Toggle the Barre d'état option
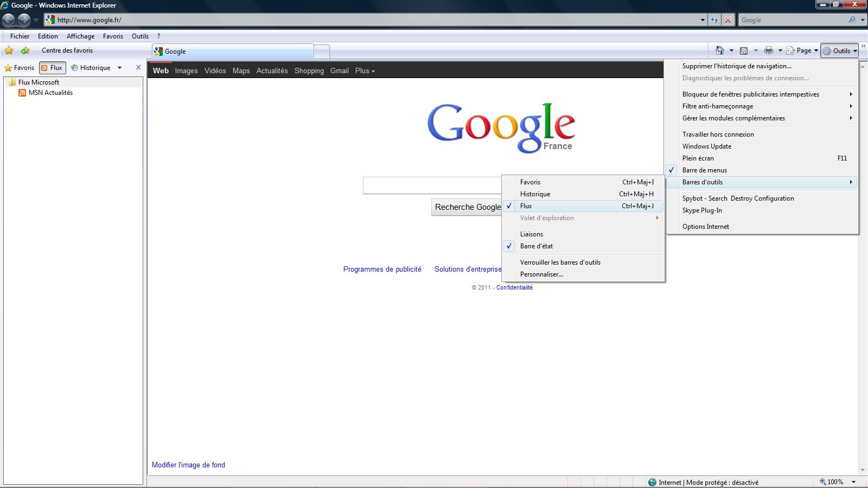868x488 pixels. 583,246
